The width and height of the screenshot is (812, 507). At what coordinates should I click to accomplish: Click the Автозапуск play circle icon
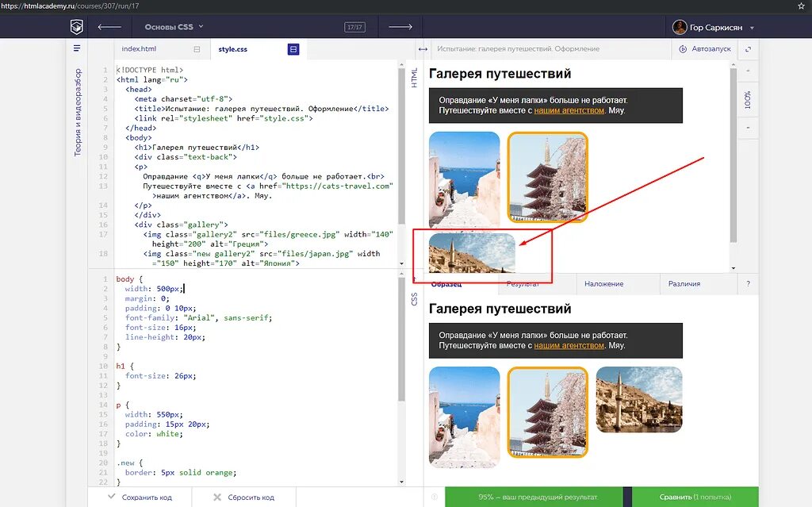point(683,48)
